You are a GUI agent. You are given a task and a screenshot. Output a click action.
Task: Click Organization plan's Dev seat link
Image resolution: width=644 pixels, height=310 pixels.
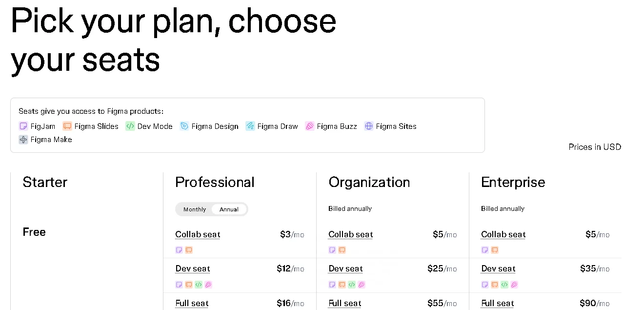345,269
